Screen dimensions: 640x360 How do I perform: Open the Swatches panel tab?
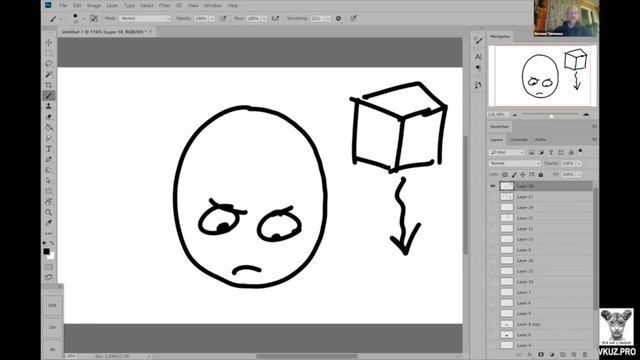coord(499,127)
